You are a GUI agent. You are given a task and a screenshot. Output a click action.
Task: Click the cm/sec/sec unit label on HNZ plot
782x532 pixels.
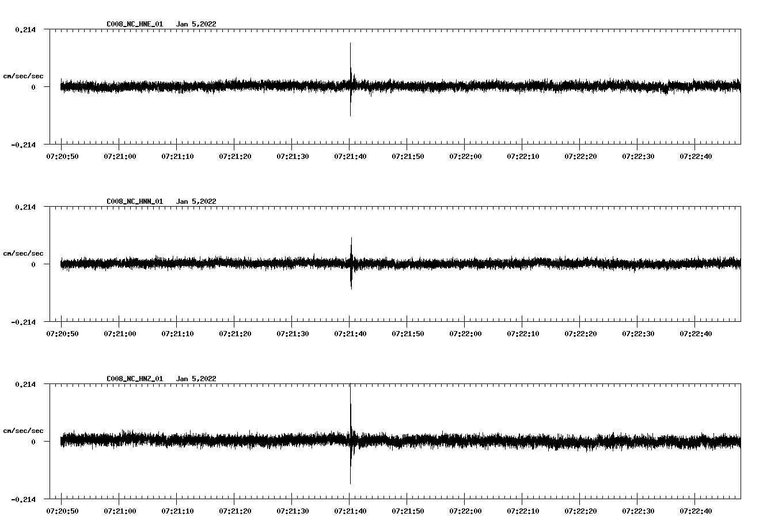point(23,431)
